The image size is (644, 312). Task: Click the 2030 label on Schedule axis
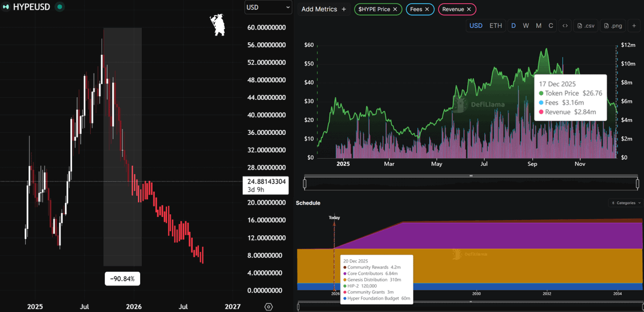tap(476, 294)
